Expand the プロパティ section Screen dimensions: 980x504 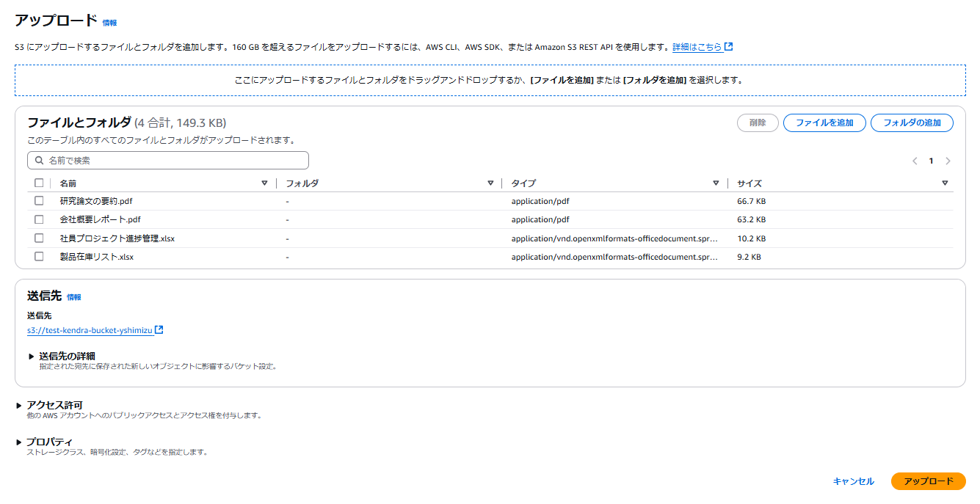pos(19,442)
